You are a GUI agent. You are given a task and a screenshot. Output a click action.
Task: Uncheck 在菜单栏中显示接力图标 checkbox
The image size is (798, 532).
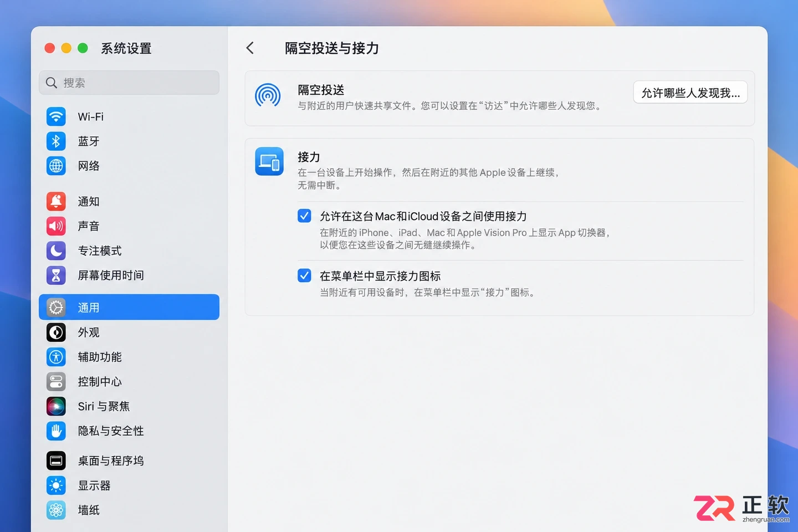pyautogui.click(x=304, y=275)
